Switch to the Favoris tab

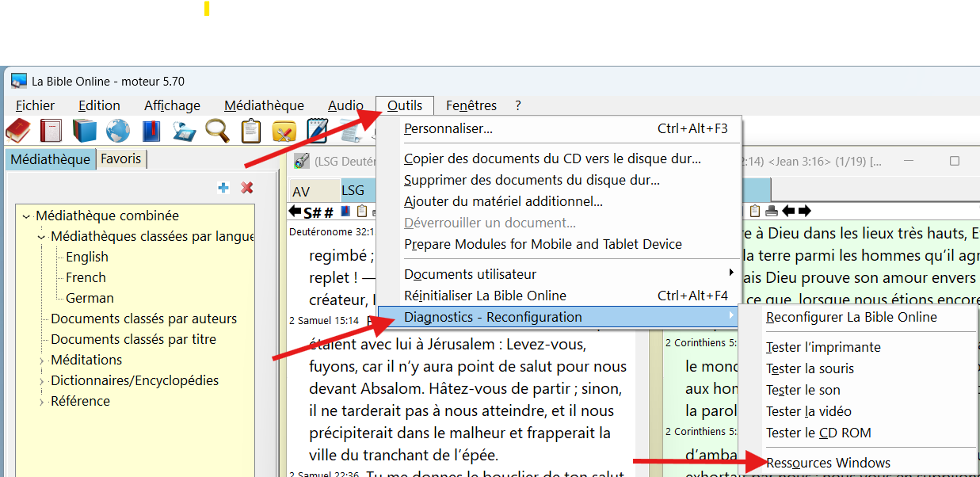click(x=121, y=158)
